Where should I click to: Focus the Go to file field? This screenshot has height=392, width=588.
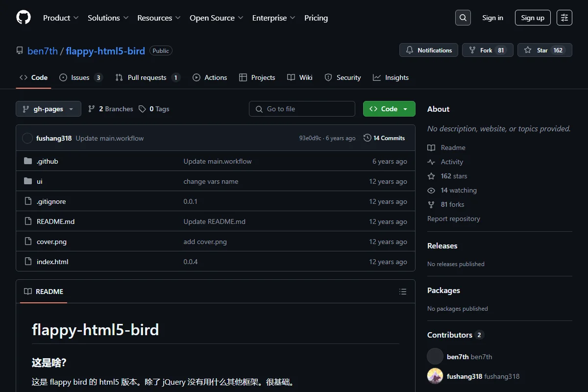click(x=302, y=109)
